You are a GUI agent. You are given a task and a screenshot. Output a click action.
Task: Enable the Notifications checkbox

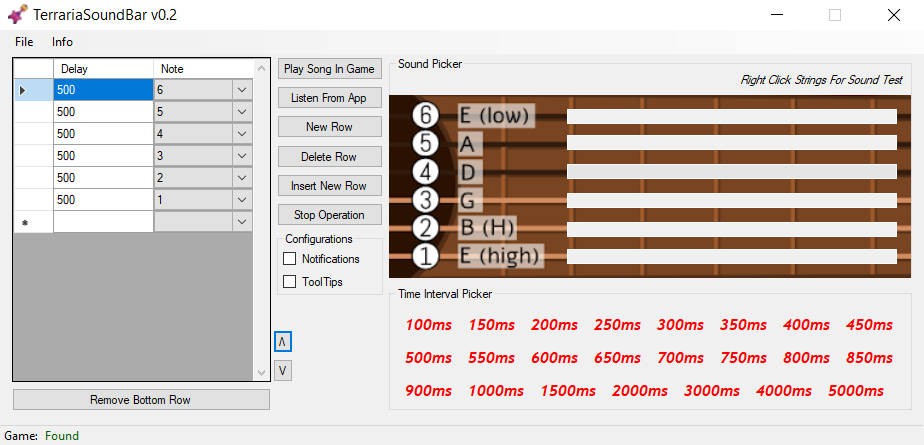[289, 259]
